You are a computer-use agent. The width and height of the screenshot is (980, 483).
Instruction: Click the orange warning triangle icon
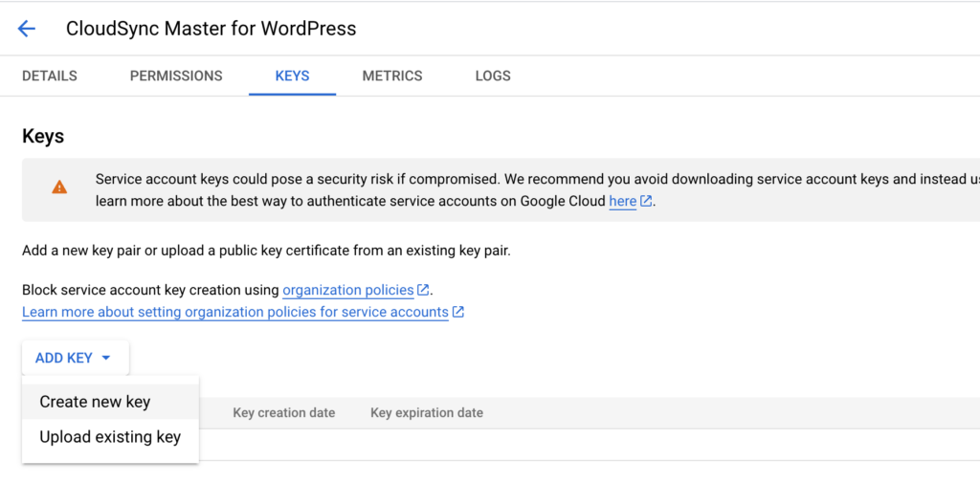[x=59, y=187]
